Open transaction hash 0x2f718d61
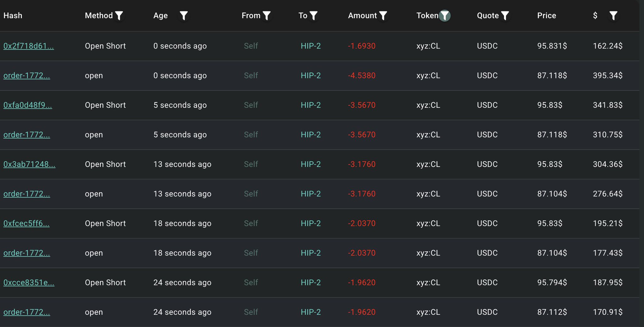 click(x=29, y=46)
